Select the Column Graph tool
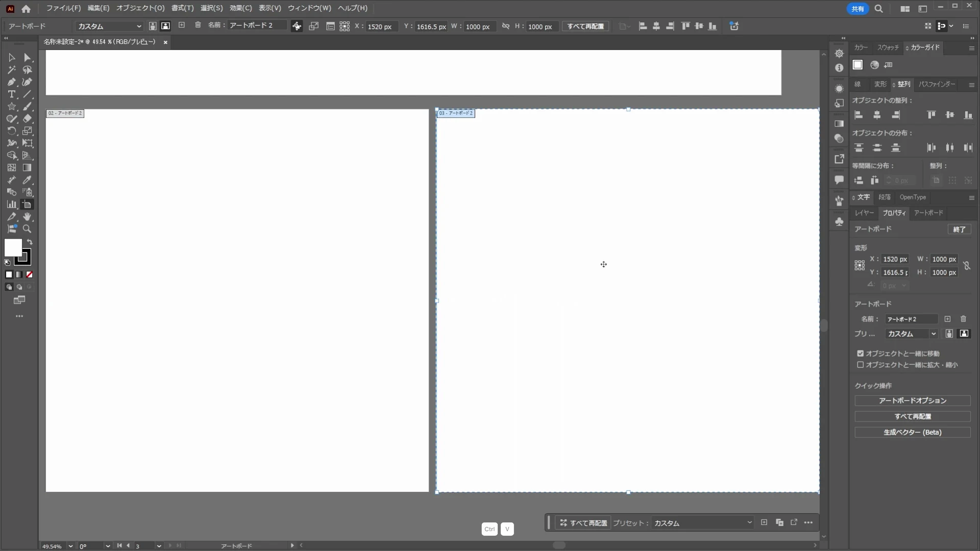 pyautogui.click(x=12, y=205)
